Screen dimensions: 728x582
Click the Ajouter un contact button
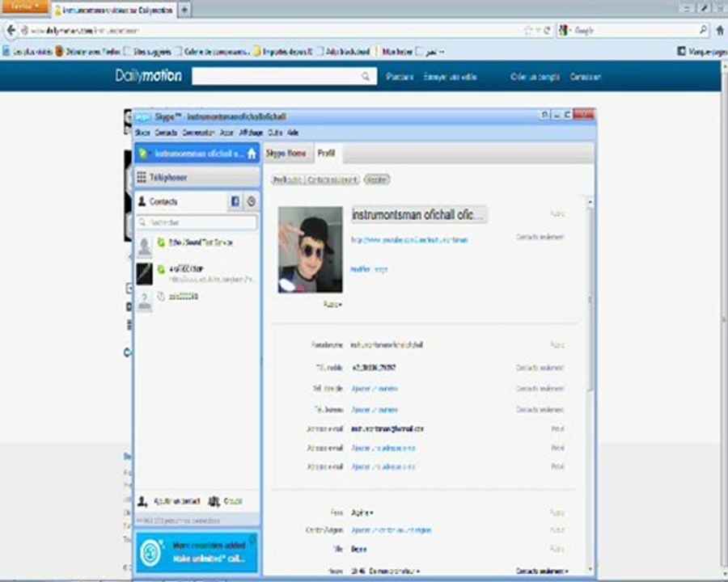169,501
